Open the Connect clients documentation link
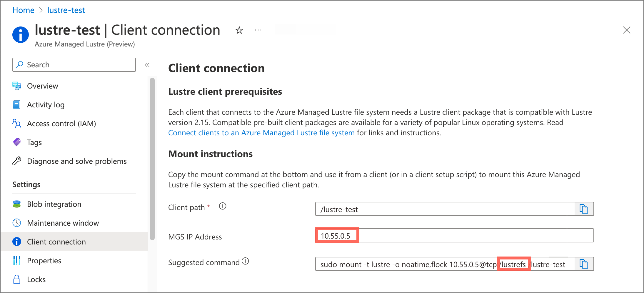The width and height of the screenshot is (644, 293). coord(261,133)
